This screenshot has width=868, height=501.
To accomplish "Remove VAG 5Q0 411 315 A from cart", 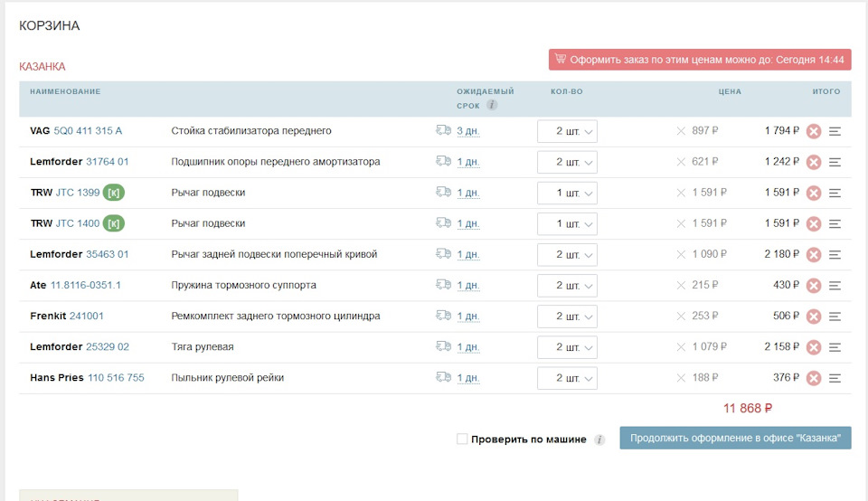I will [813, 131].
